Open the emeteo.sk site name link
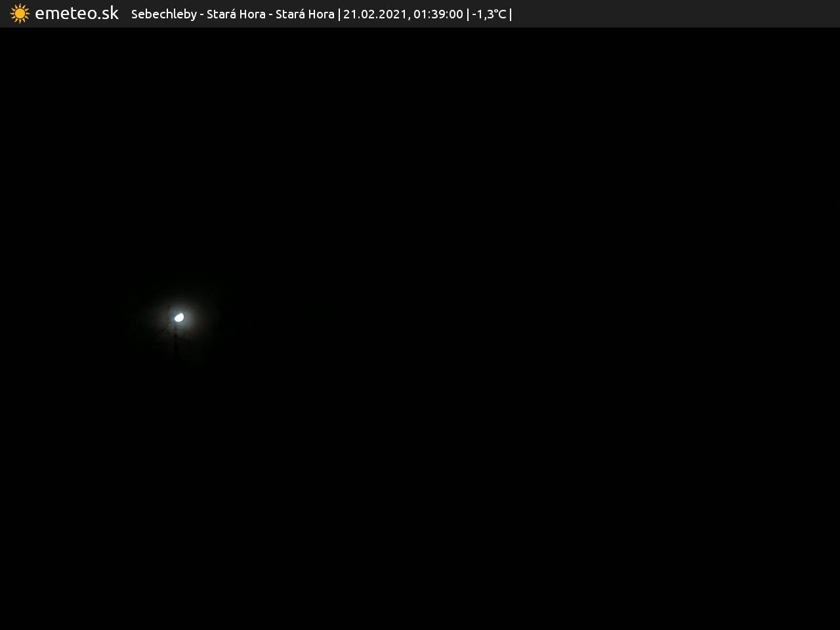Screen dimensions: 840x630 coord(76,14)
